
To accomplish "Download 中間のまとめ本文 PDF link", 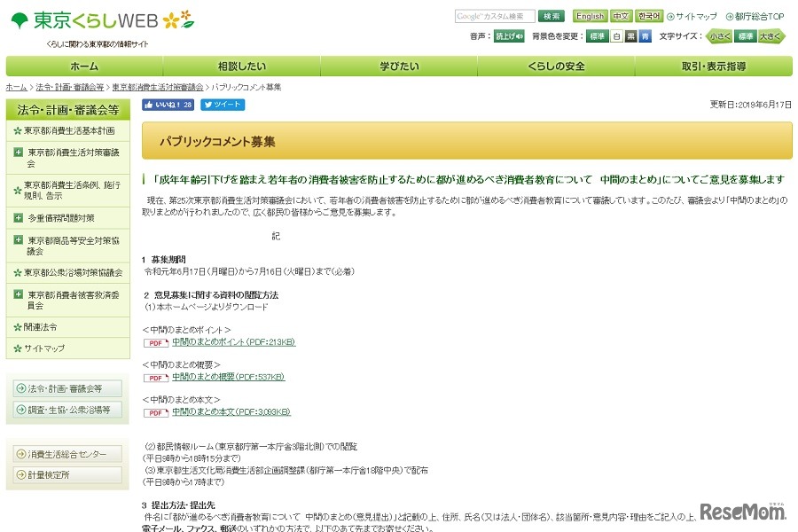I will coord(231,411).
